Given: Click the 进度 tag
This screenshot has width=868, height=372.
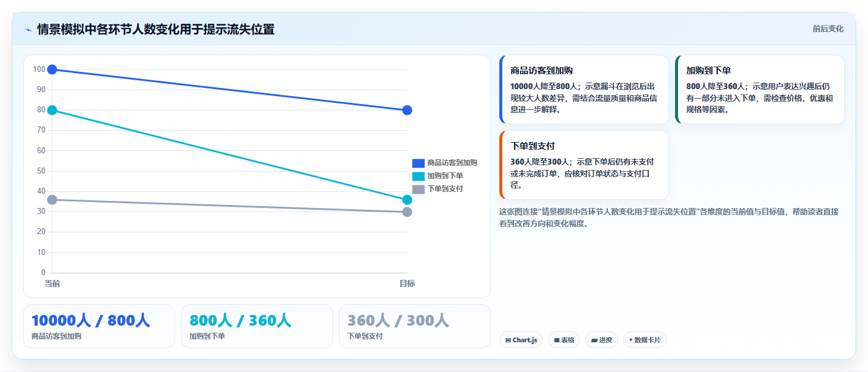Looking at the screenshot, I should point(601,340).
